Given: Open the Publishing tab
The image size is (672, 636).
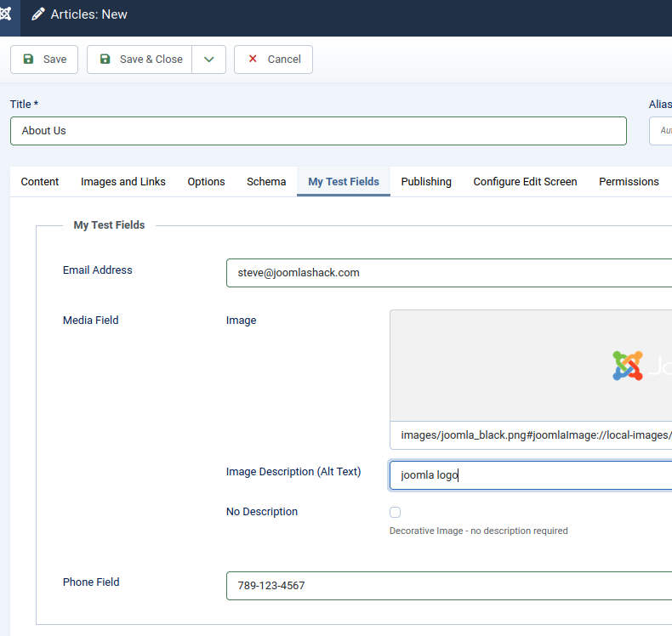Looking at the screenshot, I should point(426,182).
